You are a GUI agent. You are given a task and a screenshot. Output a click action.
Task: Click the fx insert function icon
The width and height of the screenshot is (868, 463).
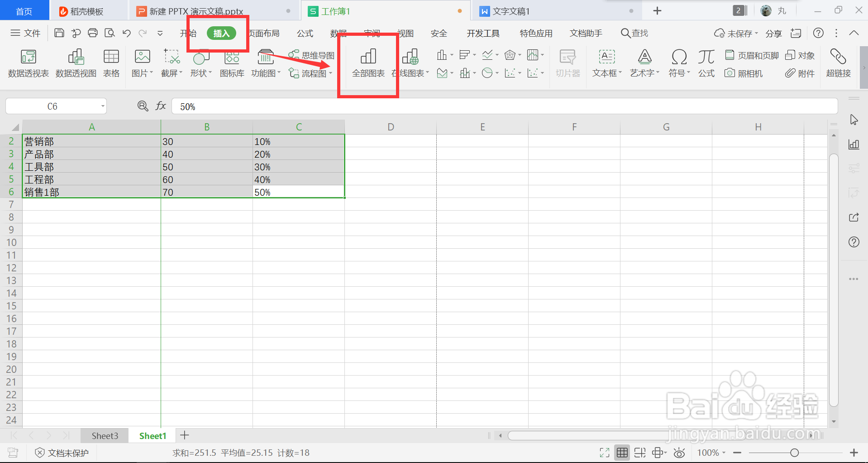pyautogui.click(x=161, y=106)
